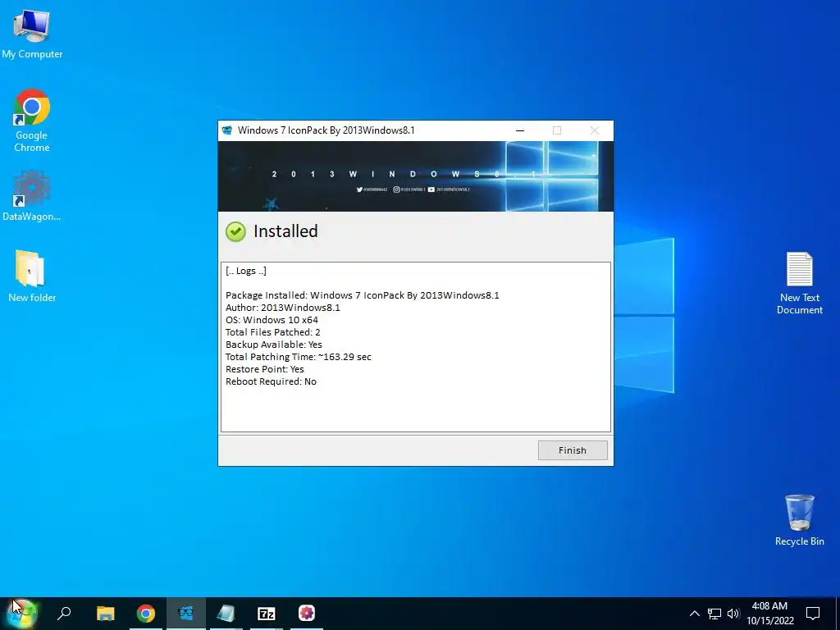Viewport: 840px width, 630px height.
Task: Open the Start menu orb
Action: 22,614
